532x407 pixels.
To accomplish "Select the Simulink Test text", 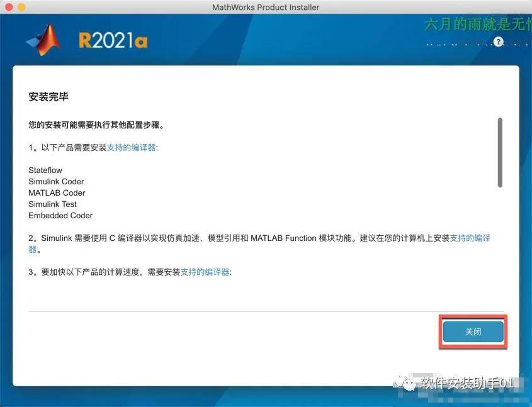I will coord(53,204).
